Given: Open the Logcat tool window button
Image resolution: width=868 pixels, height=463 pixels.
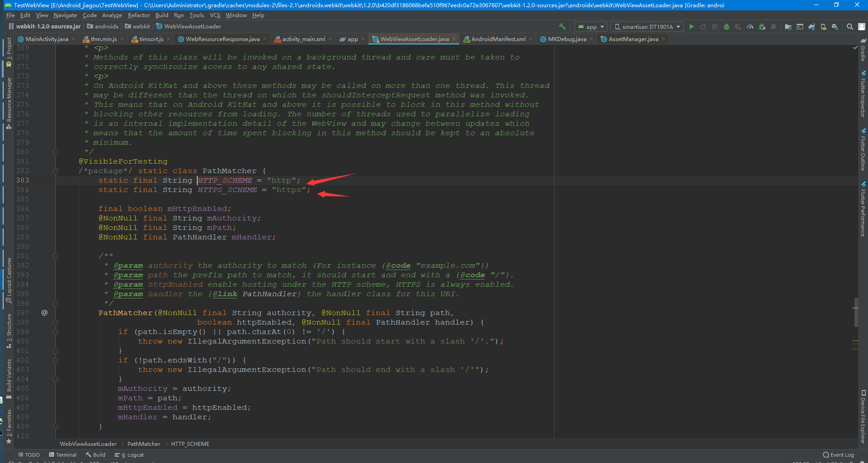Looking at the screenshot, I should 129,455.
